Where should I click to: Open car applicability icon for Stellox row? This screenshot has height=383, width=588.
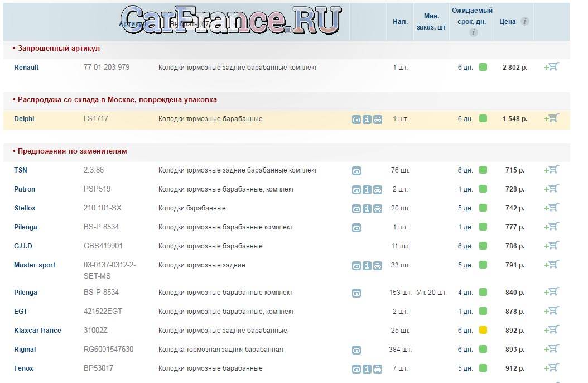378,209
